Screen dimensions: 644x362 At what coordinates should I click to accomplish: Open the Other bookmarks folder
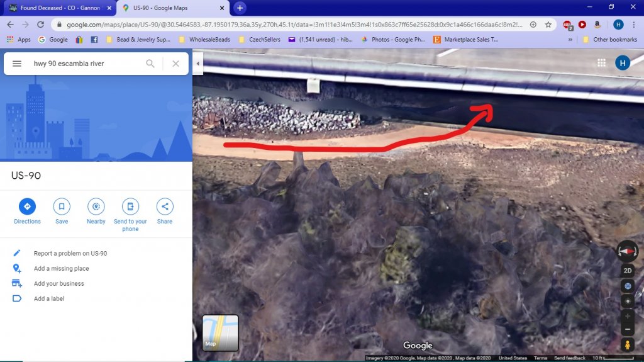[609, 40]
